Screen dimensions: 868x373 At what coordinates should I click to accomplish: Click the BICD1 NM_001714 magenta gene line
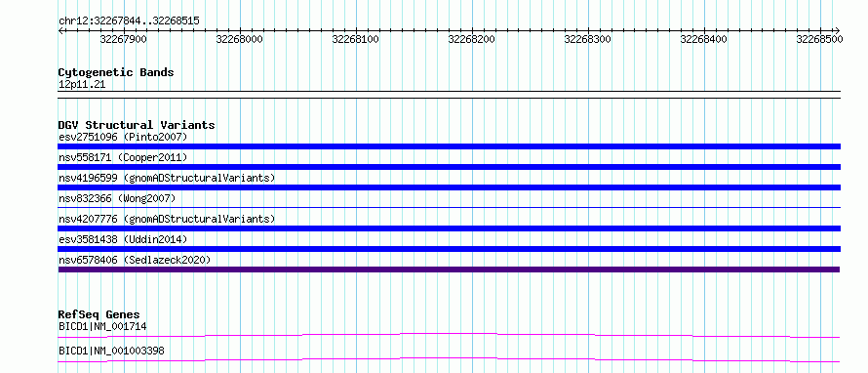point(449,335)
